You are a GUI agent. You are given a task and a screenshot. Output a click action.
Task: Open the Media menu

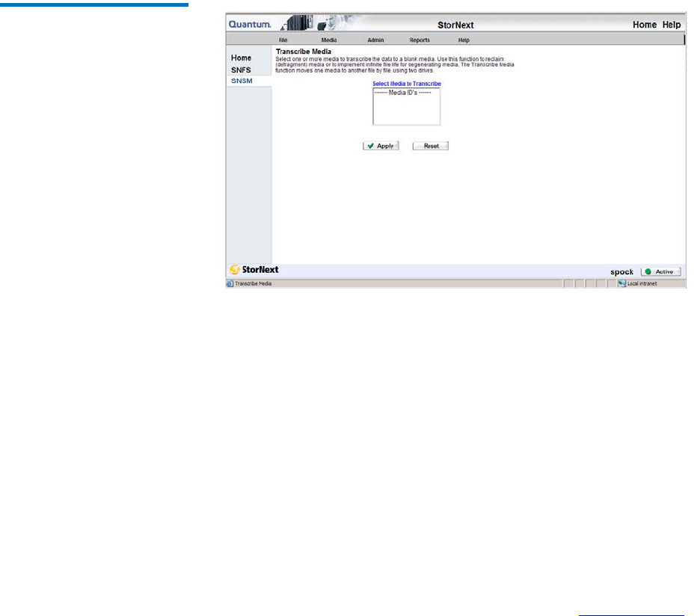[x=329, y=40]
